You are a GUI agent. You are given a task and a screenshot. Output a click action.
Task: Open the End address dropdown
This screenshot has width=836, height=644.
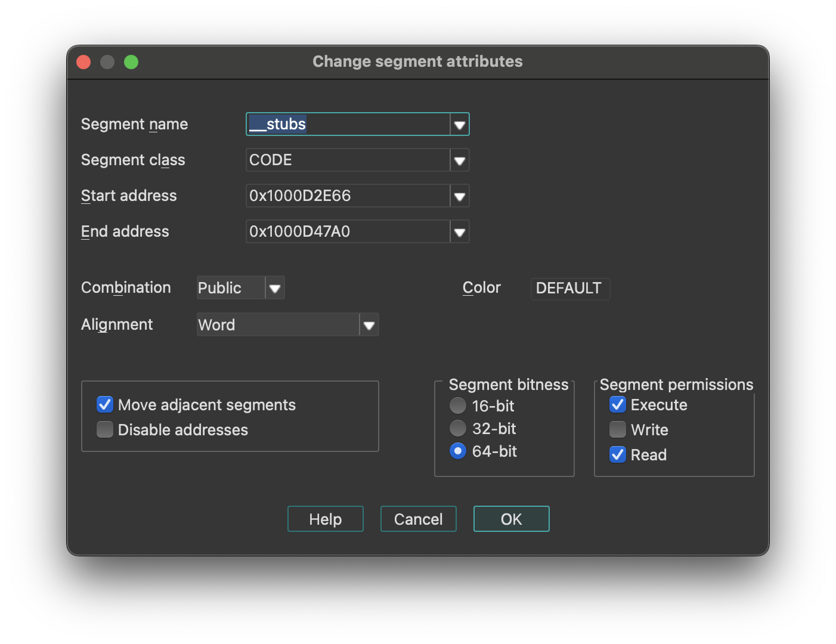tap(459, 231)
